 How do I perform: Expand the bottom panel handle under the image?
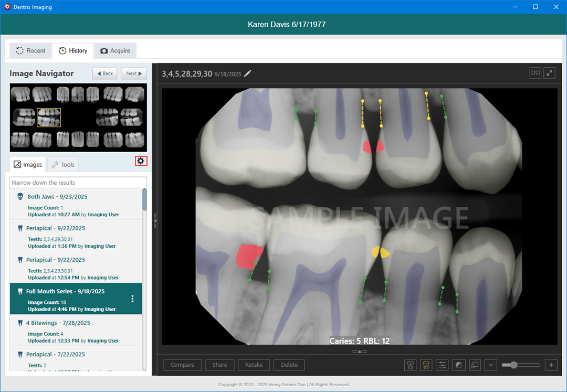point(359,351)
